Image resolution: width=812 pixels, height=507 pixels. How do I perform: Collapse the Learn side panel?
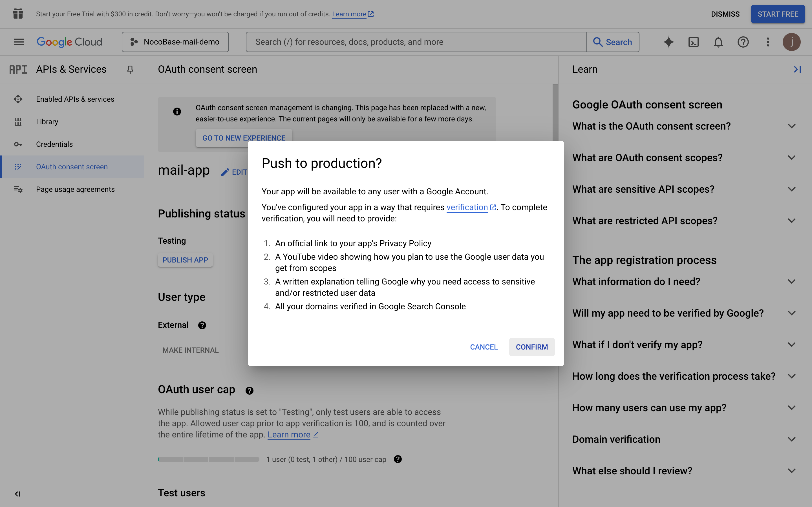tap(797, 69)
